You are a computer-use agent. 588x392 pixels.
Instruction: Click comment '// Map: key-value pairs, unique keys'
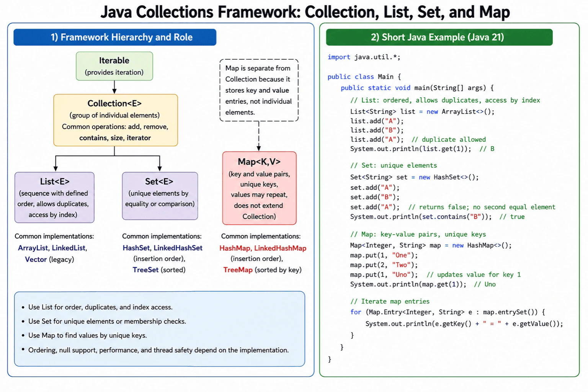click(x=418, y=234)
